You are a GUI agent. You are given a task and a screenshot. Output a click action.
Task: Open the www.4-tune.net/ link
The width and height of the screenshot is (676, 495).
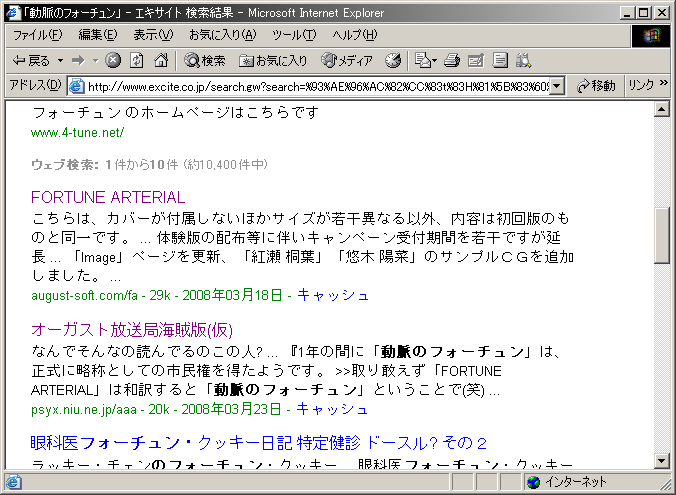(78, 133)
